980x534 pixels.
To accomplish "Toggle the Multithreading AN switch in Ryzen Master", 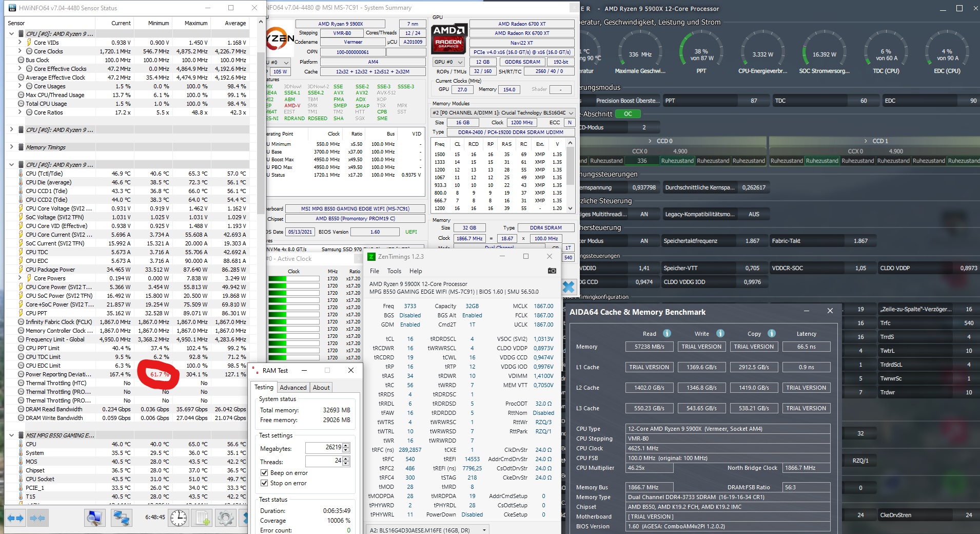I will point(643,214).
